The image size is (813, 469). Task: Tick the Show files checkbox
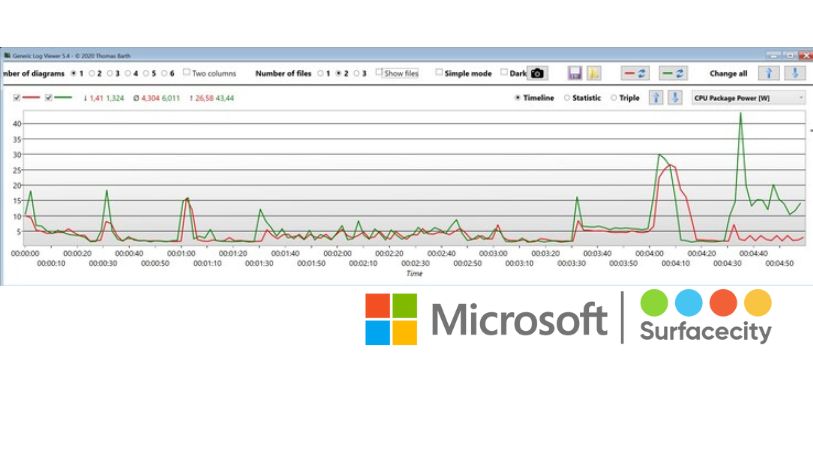[x=379, y=73]
